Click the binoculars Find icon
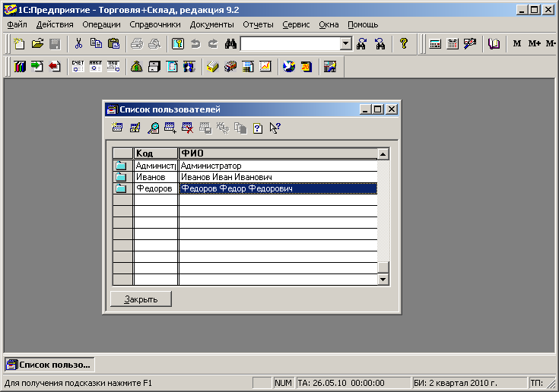559x392 pixels. click(x=230, y=44)
